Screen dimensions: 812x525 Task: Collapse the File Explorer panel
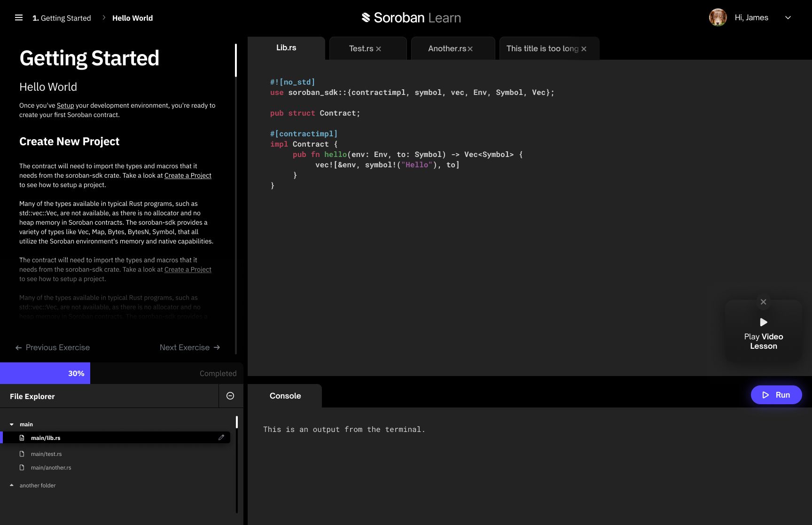click(230, 396)
